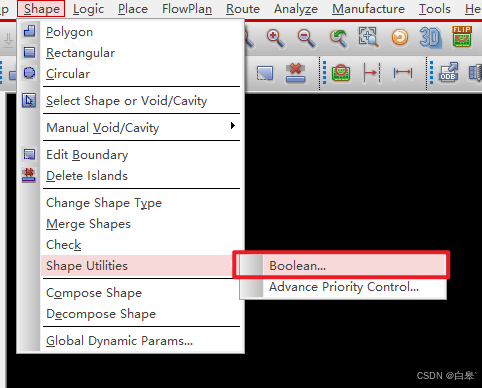The width and height of the screenshot is (482, 388).
Task: Open the Place menu
Action: (133, 9)
